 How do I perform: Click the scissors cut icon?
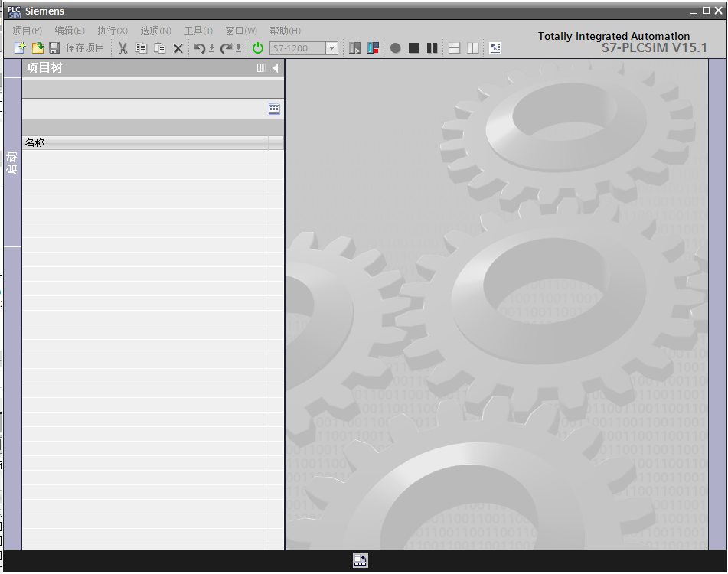point(122,48)
